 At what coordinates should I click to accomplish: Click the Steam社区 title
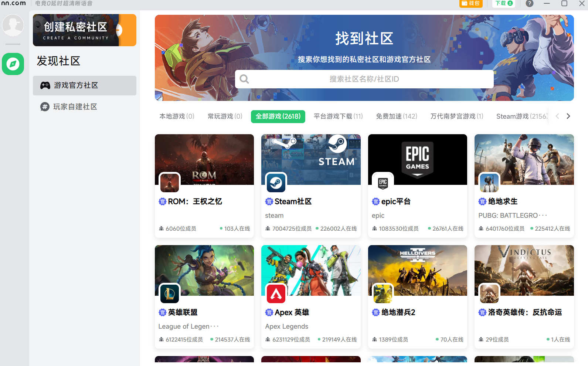click(x=293, y=201)
